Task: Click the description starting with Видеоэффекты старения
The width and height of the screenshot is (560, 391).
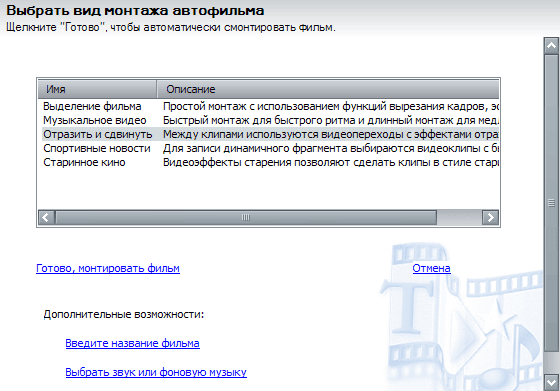Action: [x=331, y=162]
